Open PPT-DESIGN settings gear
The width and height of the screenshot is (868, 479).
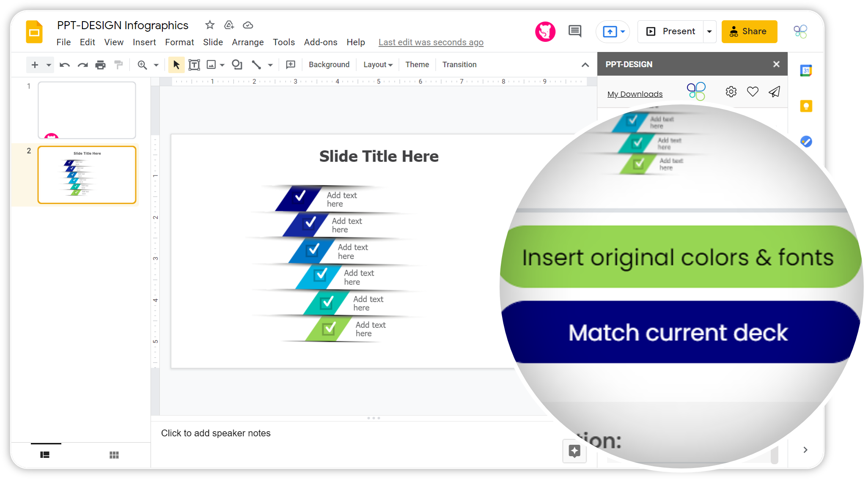731,92
